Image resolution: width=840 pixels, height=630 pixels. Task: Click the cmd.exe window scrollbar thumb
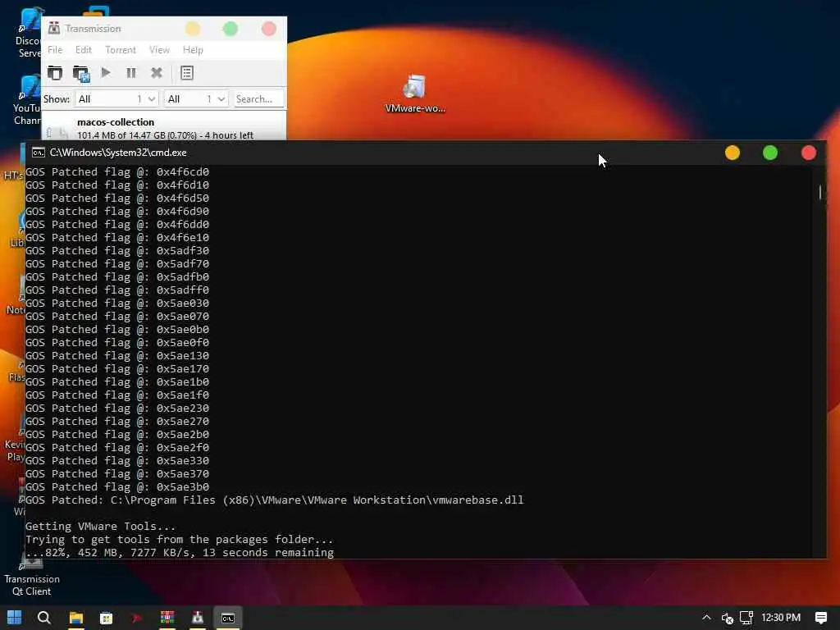[819, 192]
